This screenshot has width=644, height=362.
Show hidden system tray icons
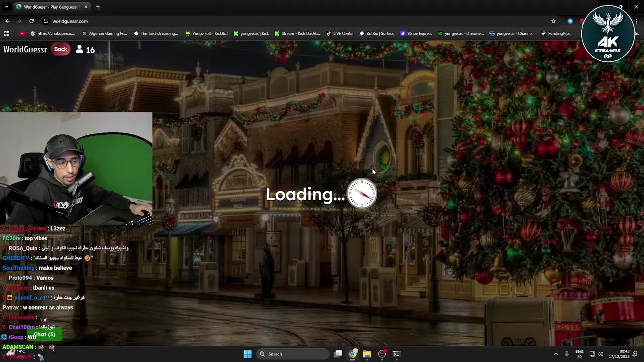click(556, 354)
